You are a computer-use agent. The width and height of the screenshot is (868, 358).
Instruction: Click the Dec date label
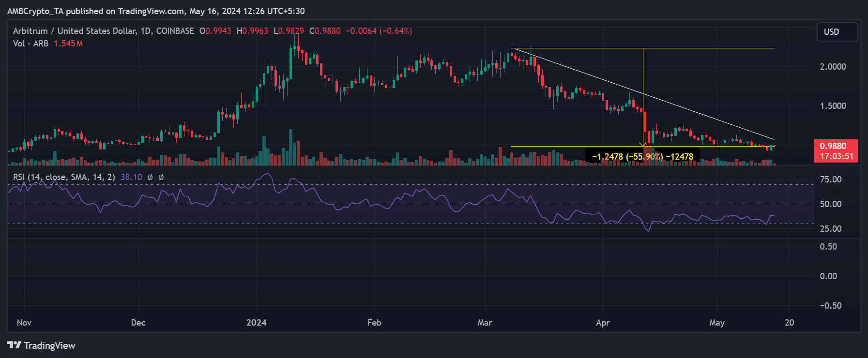(x=138, y=323)
